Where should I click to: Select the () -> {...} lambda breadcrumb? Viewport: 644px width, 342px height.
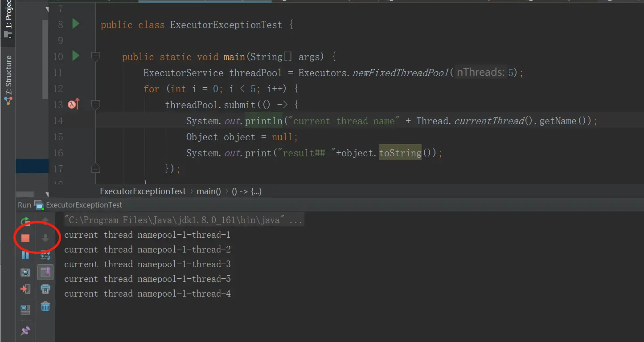[x=246, y=191]
